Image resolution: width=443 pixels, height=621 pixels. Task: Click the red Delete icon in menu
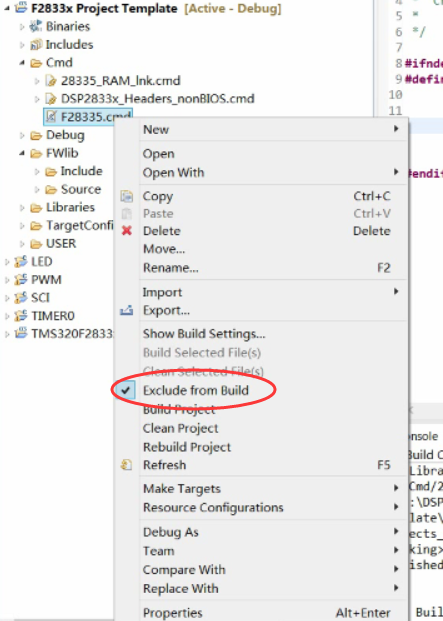click(127, 230)
